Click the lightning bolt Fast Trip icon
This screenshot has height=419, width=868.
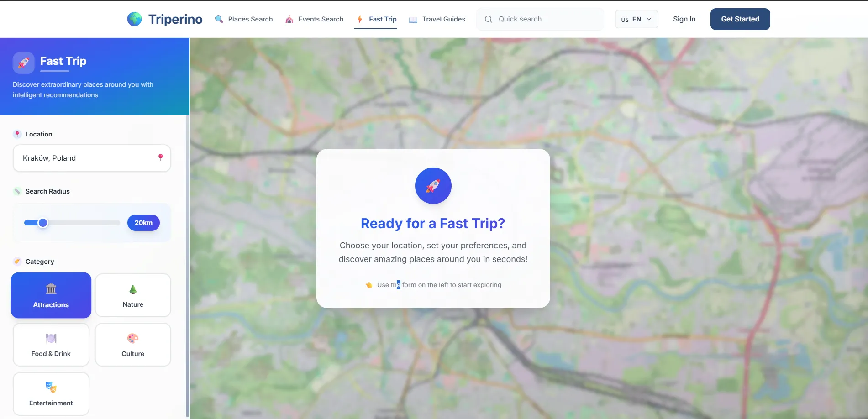[x=360, y=19]
